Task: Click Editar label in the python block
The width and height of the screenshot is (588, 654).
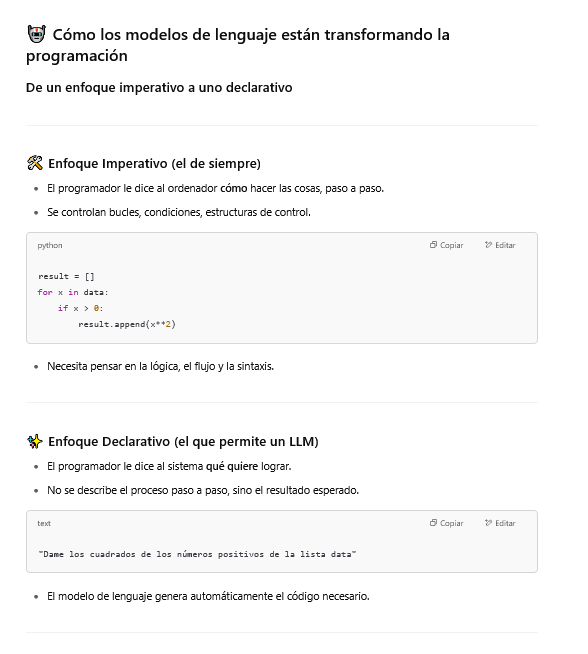Action: [505, 245]
